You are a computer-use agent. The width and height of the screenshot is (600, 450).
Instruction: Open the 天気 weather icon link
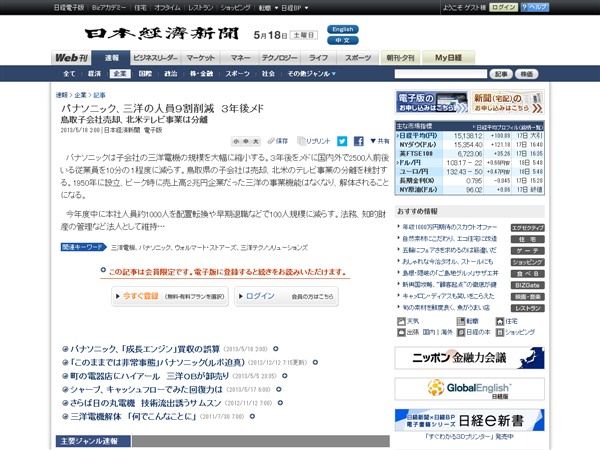408,321
